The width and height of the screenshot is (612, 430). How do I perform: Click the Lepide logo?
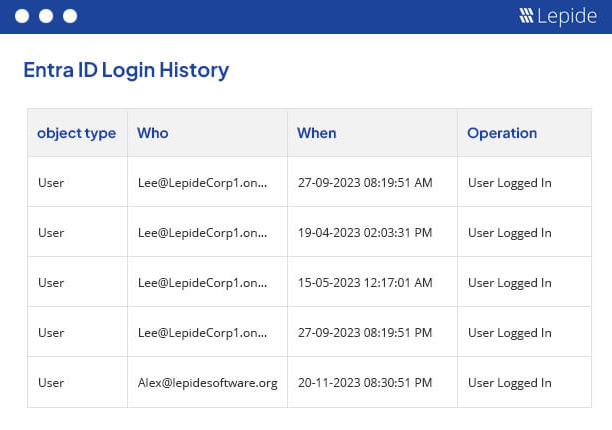[x=558, y=16]
